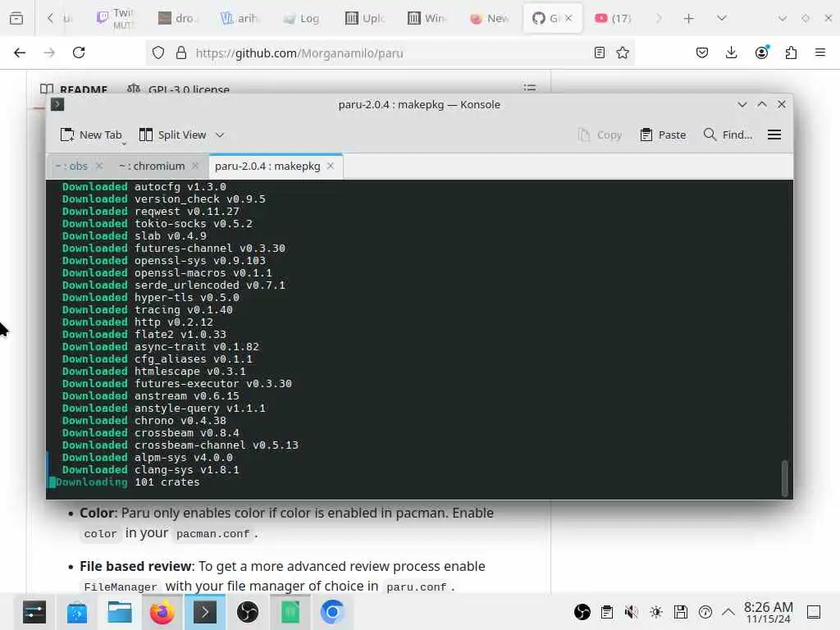
Task: Click the tracking protection shield icon
Action: coord(158,53)
